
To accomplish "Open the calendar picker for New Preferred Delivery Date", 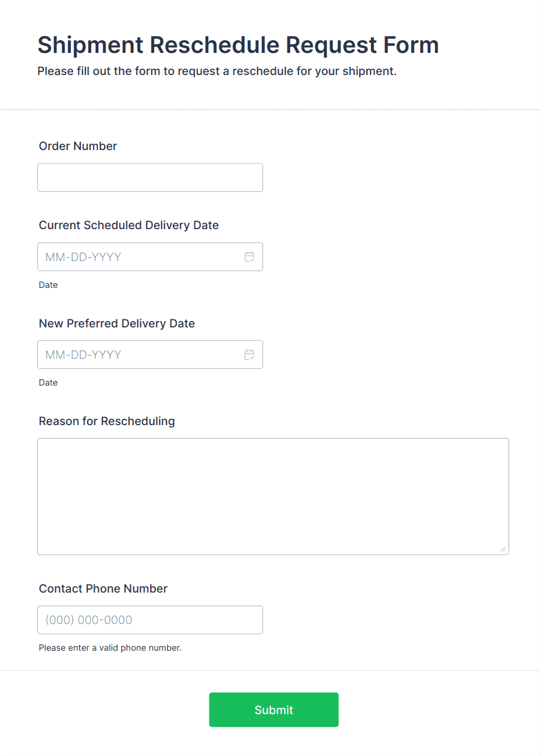I will coord(249,354).
